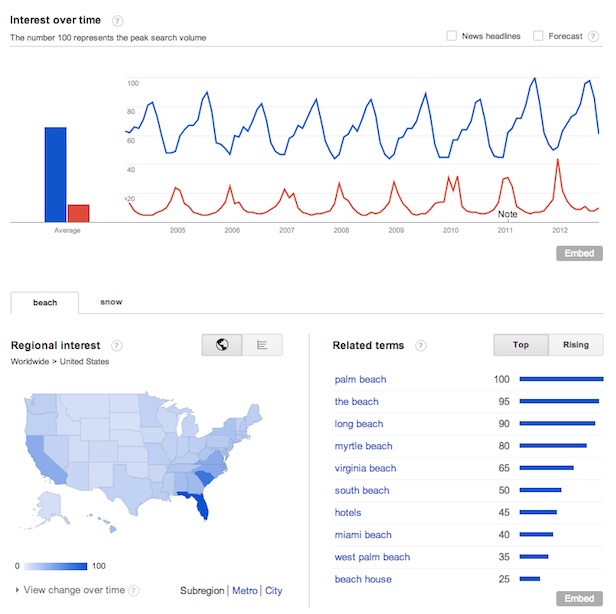Switch regional interest to list view
The image size is (616, 614).
click(262, 345)
